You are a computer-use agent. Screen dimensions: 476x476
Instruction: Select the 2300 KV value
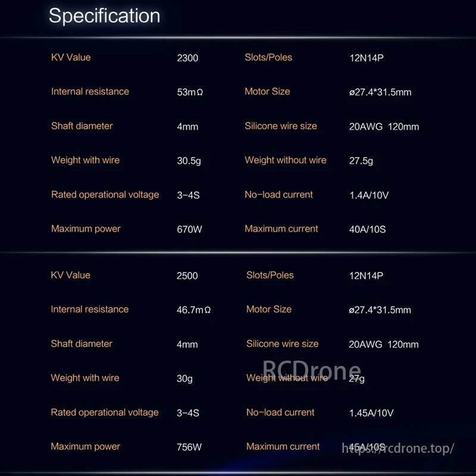[187, 58]
